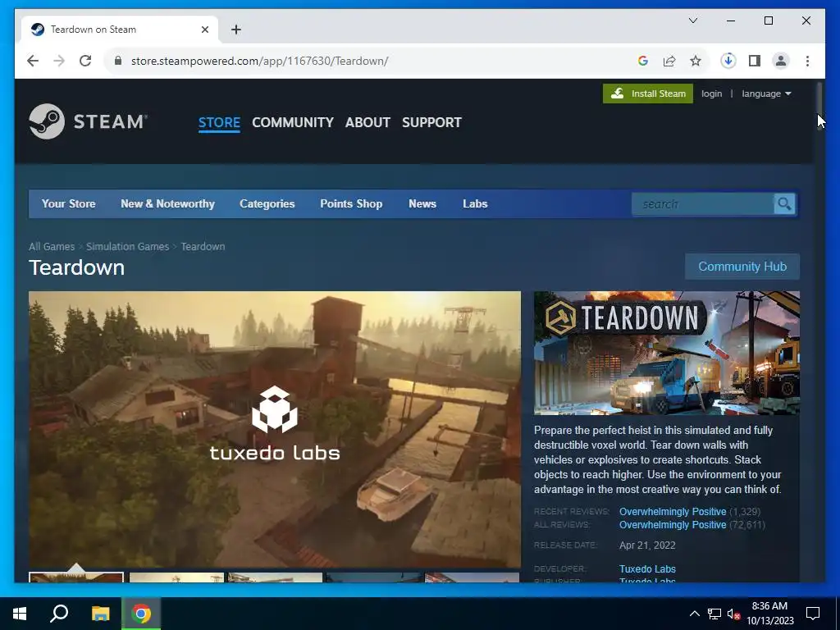Click Teardown breadcrumb link
The width and height of the screenshot is (840, 630).
(x=203, y=246)
